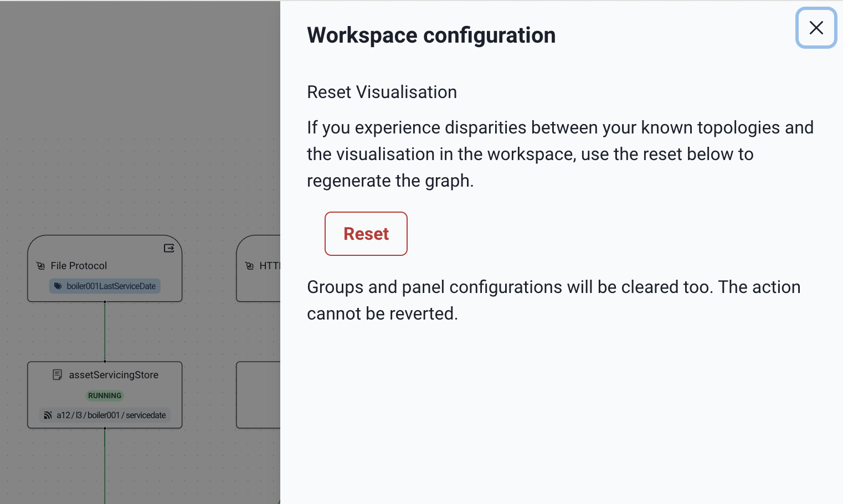Click the assetServicingStore node name
Screen dimensions: 843x504
[114, 375]
